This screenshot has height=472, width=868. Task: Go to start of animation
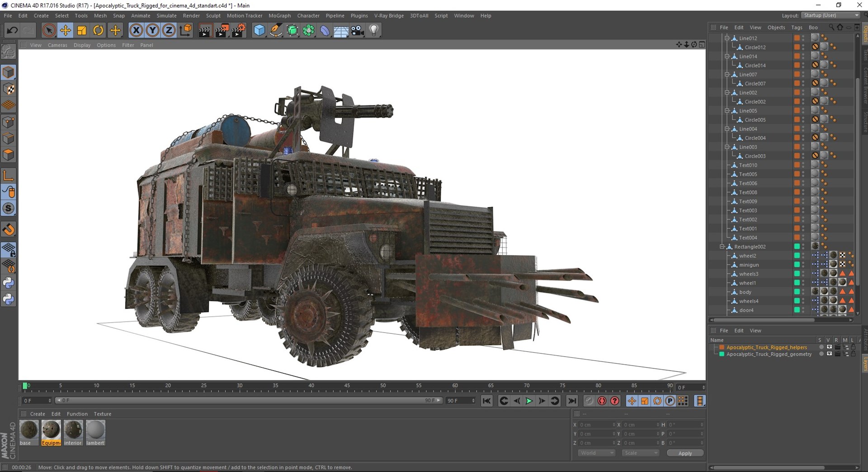click(x=487, y=401)
